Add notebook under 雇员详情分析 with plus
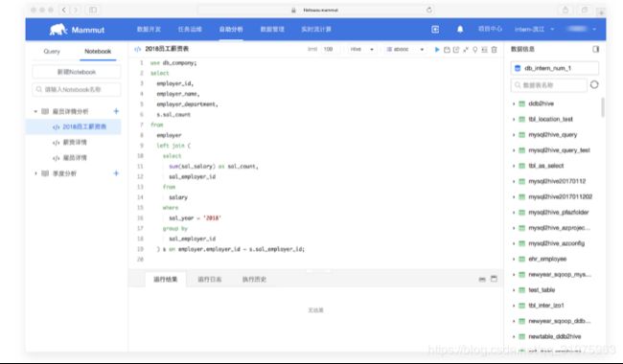Viewport: 623px width, 364px height. [x=116, y=111]
